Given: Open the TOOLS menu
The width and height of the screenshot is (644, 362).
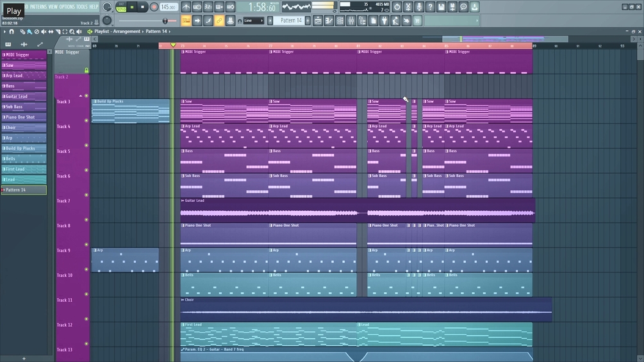Looking at the screenshot, I should (x=82, y=7).
